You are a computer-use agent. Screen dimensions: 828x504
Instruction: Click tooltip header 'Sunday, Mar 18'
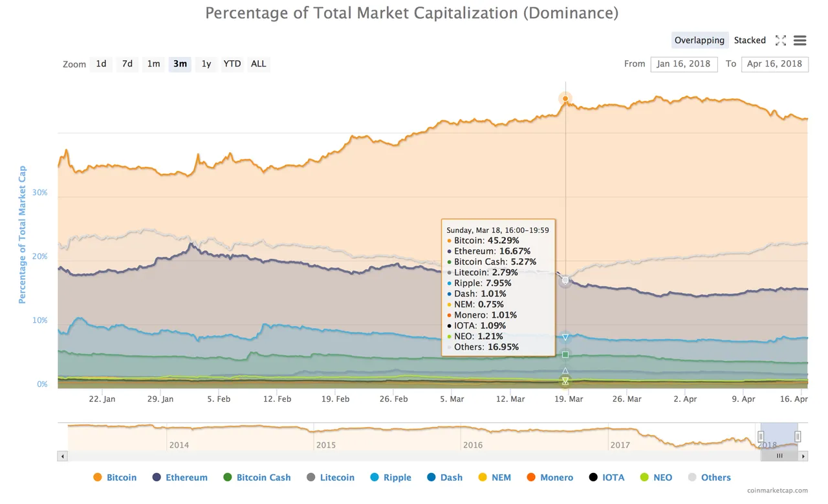click(497, 230)
